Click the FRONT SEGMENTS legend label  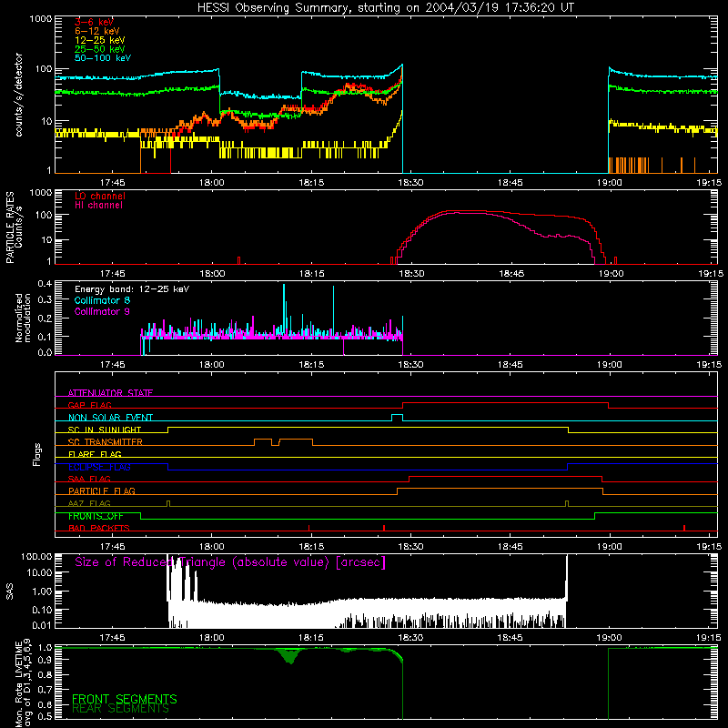point(125,699)
